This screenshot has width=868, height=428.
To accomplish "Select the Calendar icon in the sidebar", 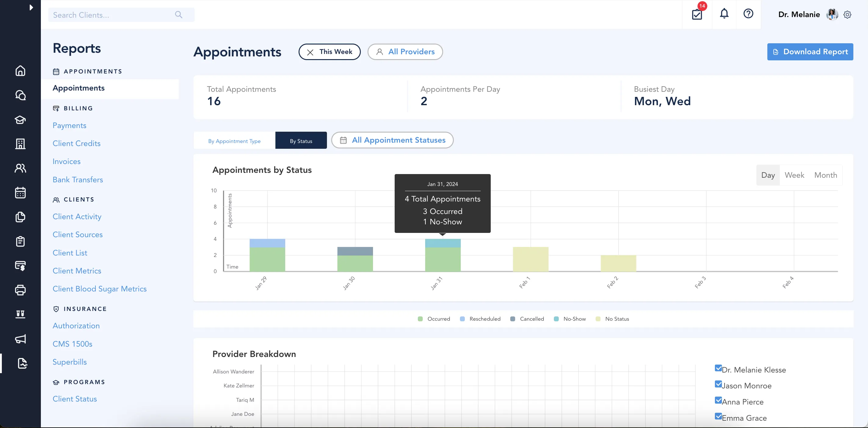I will click(x=20, y=193).
